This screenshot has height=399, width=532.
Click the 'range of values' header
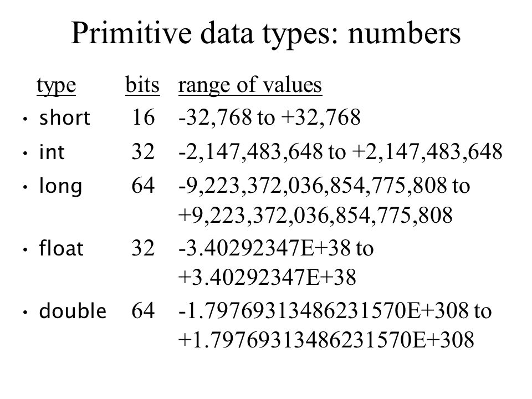pyautogui.click(x=250, y=85)
